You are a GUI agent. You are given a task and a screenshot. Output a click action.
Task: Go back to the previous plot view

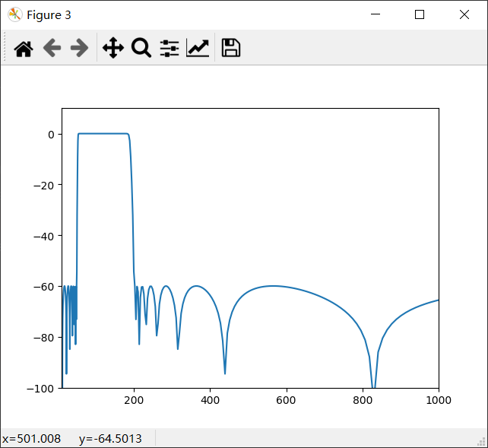coord(52,48)
